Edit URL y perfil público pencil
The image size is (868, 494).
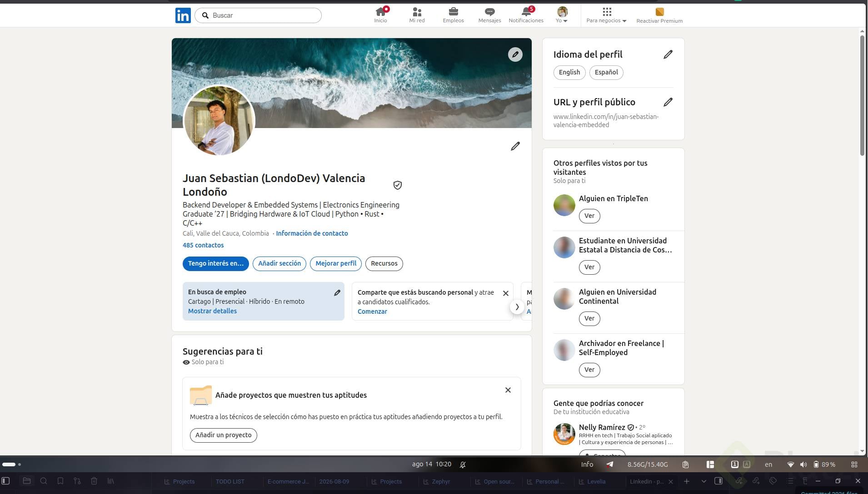[668, 102]
